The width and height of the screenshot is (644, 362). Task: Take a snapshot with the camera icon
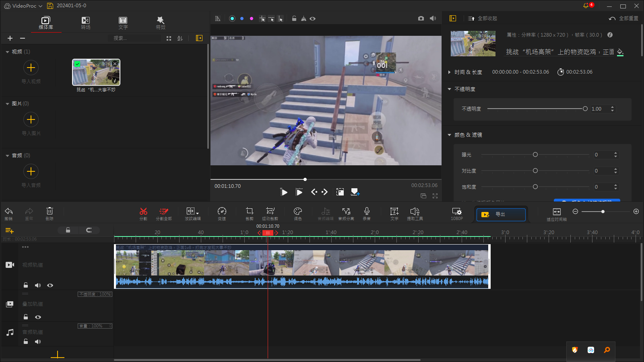[x=421, y=19]
